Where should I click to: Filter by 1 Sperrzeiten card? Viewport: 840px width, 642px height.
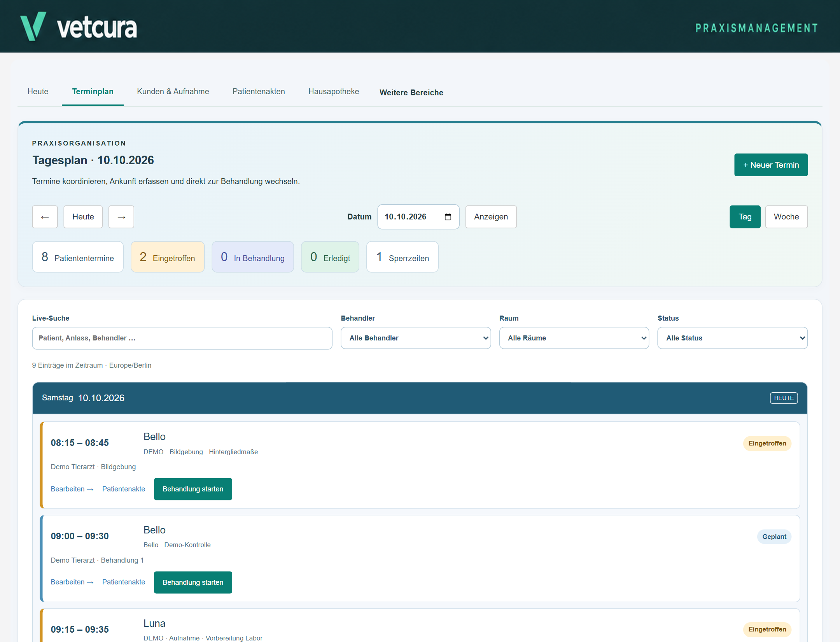click(x=402, y=257)
